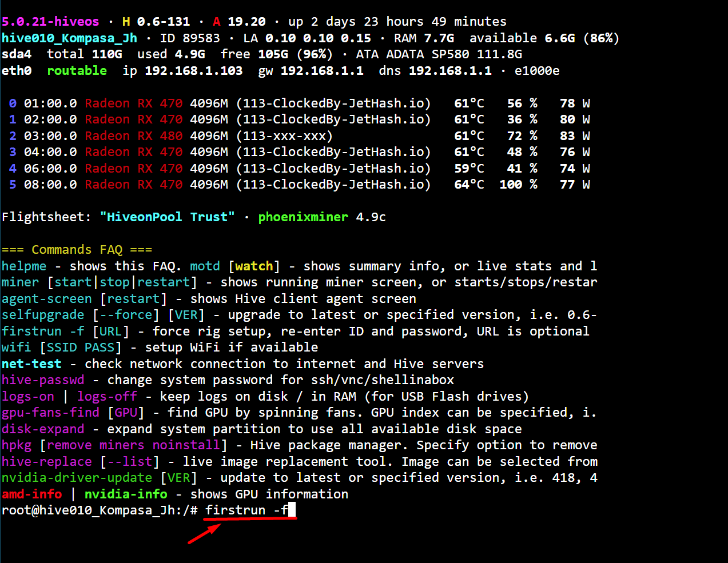Click the 'net-test' command text
Image resolution: width=728 pixels, height=563 pixels.
[31, 364]
